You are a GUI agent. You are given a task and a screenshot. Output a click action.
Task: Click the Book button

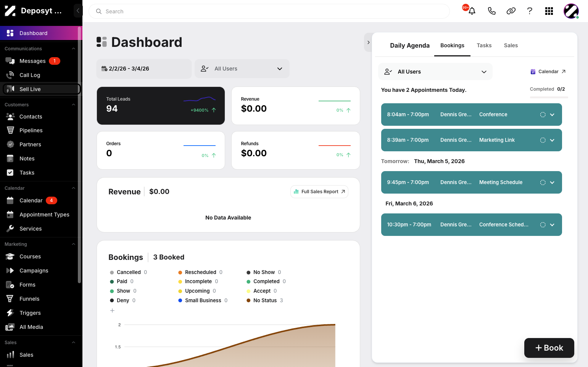pyautogui.click(x=549, y=348)
